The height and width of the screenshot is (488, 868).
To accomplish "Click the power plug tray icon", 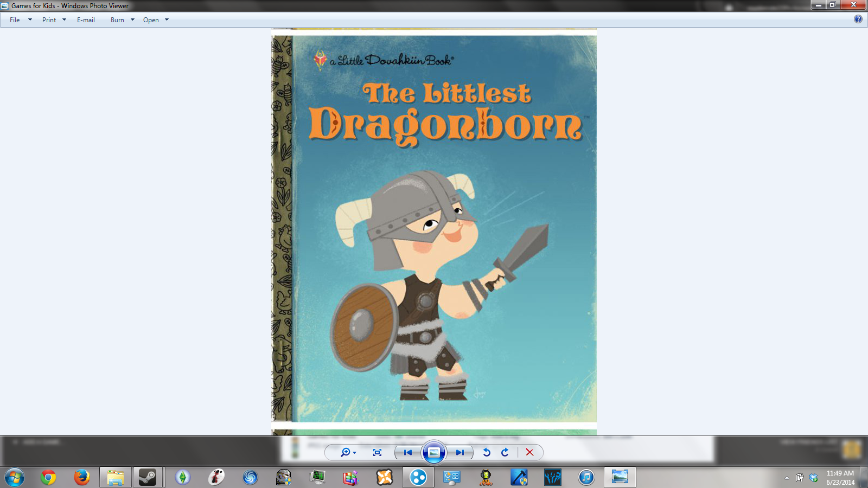I will coord(800,478).
